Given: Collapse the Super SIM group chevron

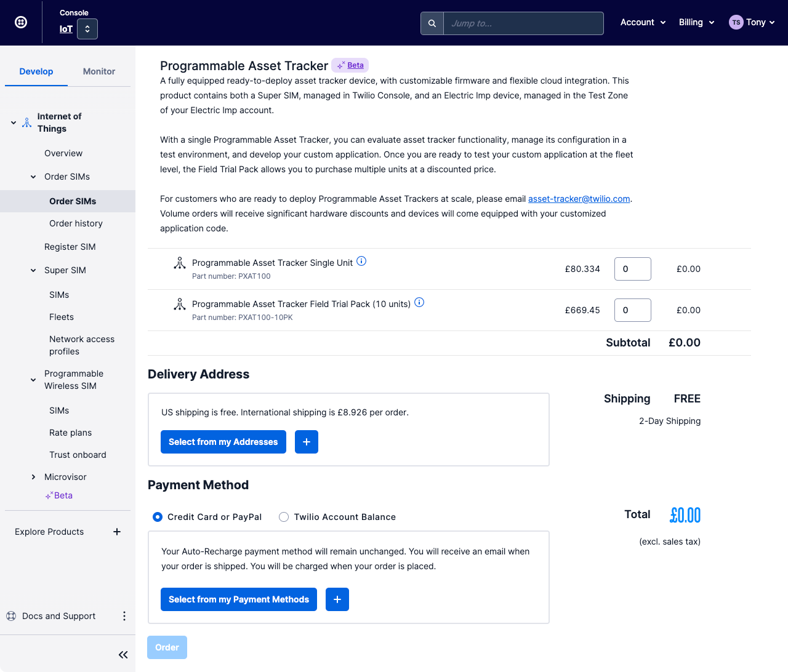Looking at the screenshot, I should point(33,270).
